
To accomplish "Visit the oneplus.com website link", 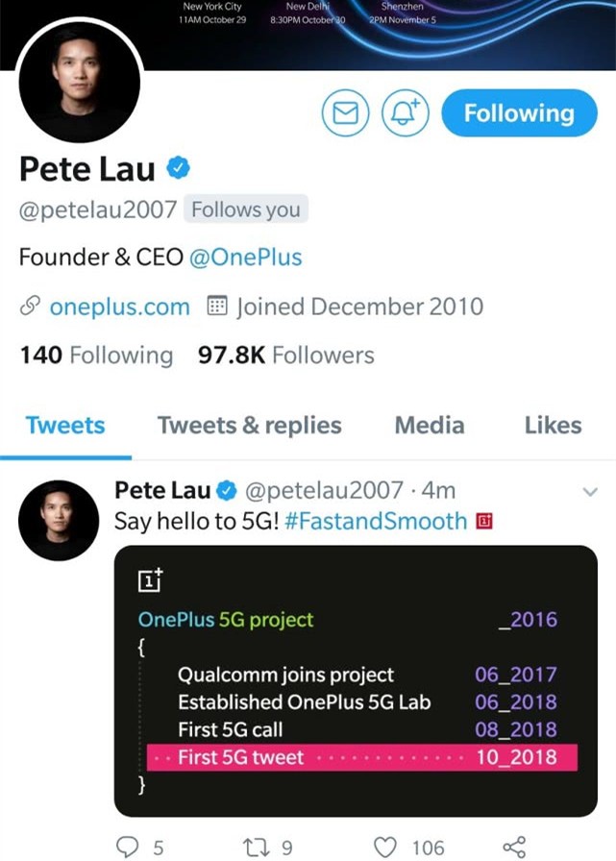I will point(119,307).
